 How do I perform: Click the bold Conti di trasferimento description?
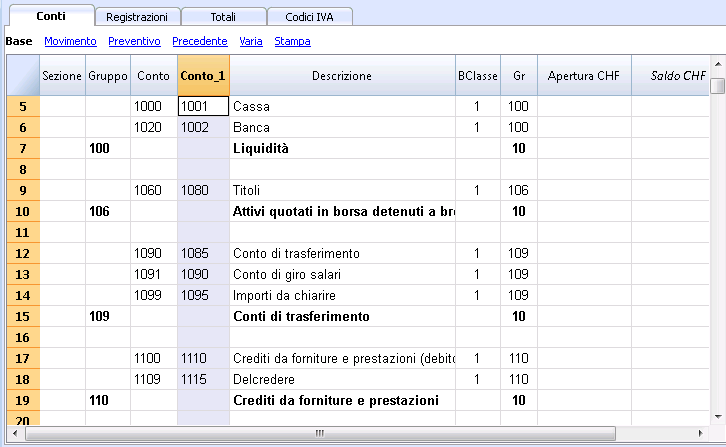(342, 316)
